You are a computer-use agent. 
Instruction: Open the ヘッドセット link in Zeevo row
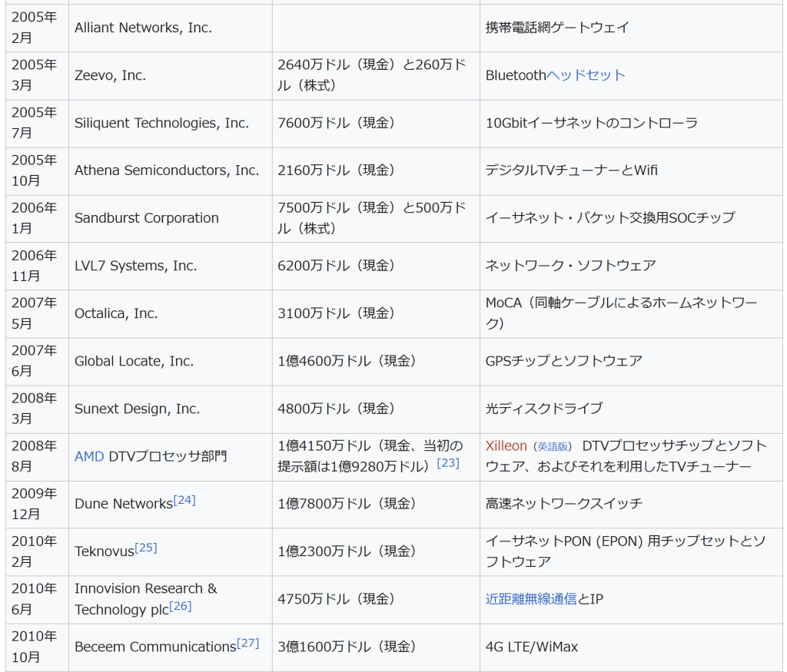(586, 75)
